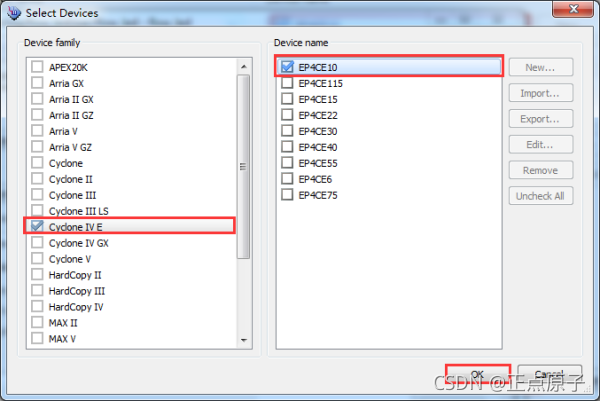600x401 pixels.
Task: Enable the HardCopy III checkbox
Action: coord(37,290)
